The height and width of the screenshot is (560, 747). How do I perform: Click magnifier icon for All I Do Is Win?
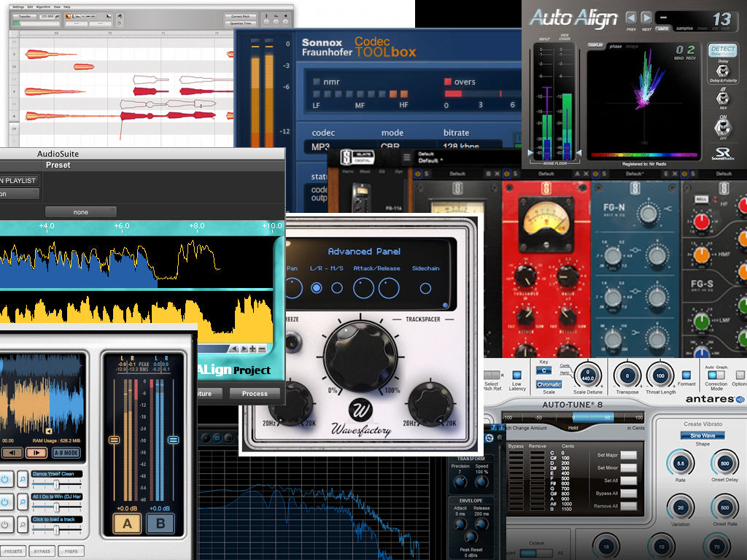pyautogui.click(x=23, y=502)
